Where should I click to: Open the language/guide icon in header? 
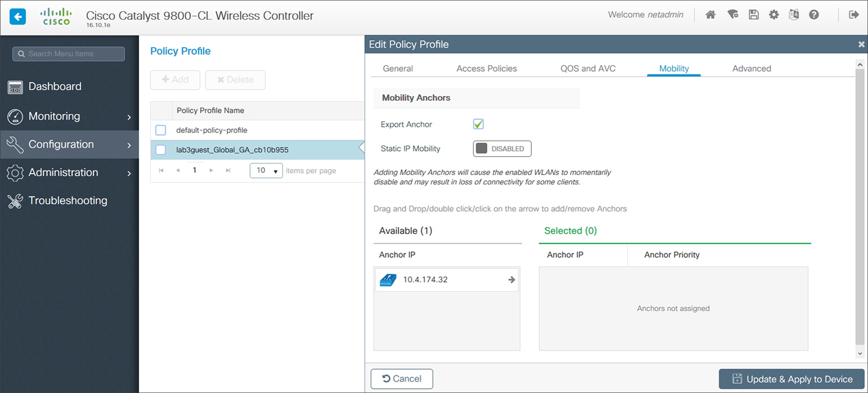point(794,15)
